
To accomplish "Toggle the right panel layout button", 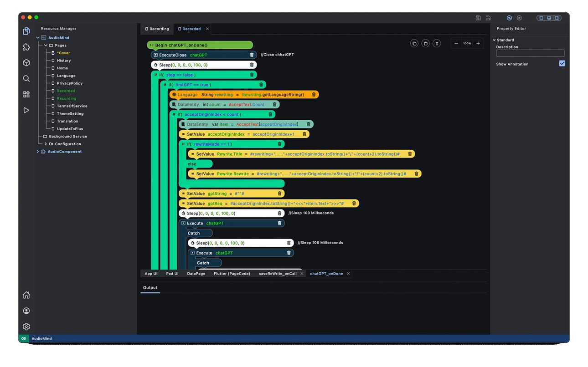I will pyautogui.click(x=557, y=18).
